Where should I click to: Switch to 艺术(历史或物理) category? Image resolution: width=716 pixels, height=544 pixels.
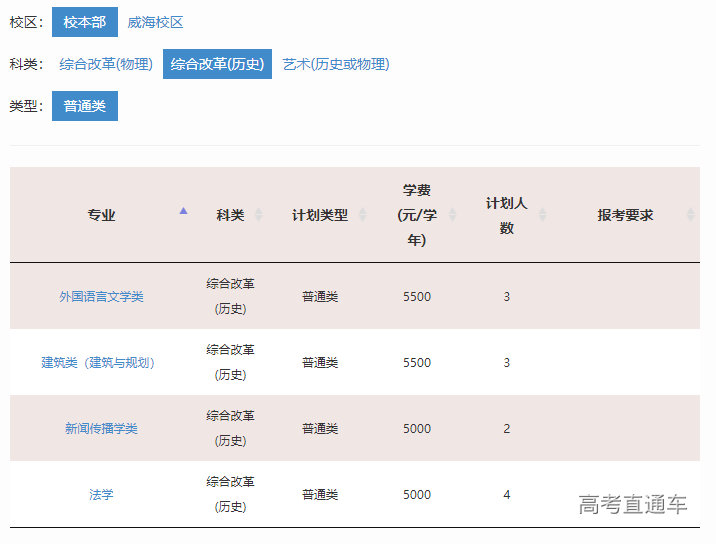tap(335, 64)
